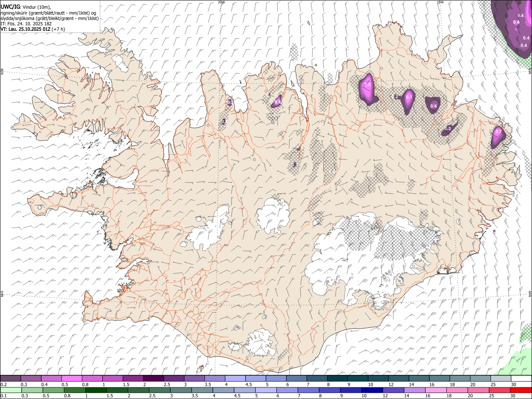Click the bright red rain swatch at 30
The height and width of the screenshot is (399, 532).
point(520,390)
